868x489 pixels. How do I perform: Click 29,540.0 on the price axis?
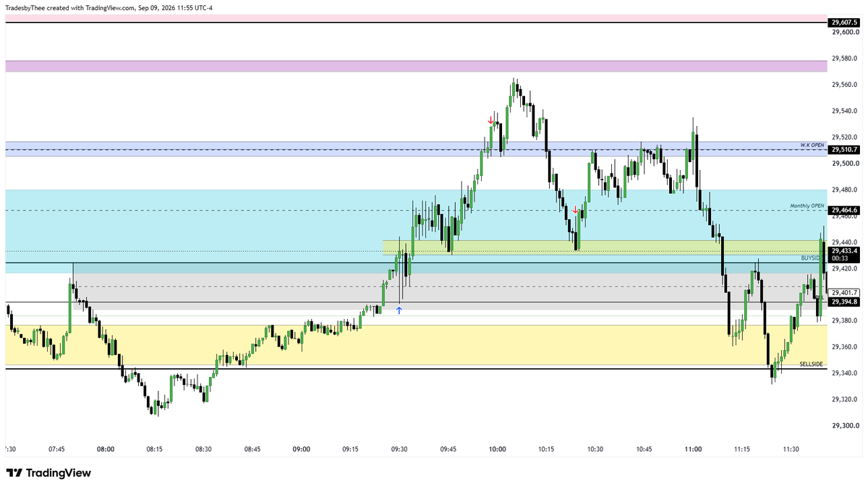845,111
